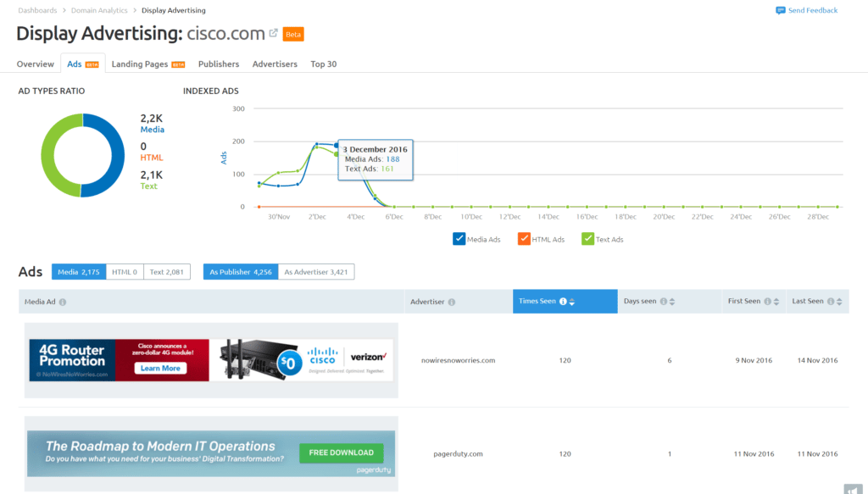Image resolution: width=868 pixels, height=494 pixels.
Task: Click the Send Feedback chat icon
Action: [x=781, y=10]
